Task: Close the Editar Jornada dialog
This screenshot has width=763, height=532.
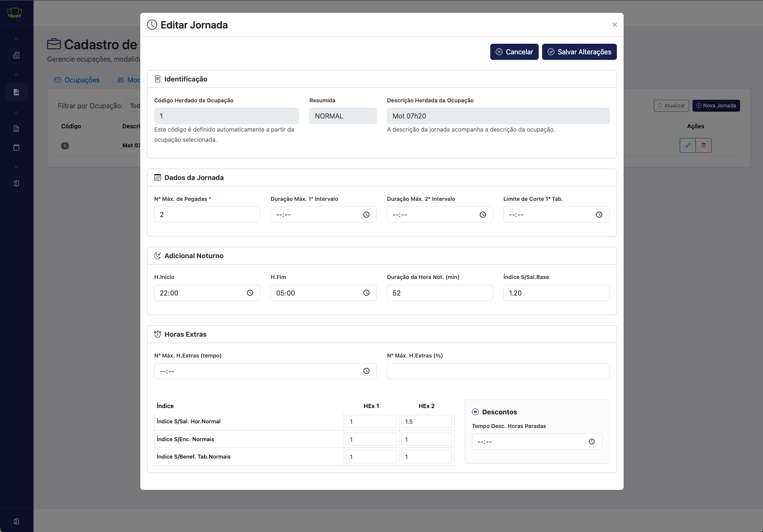Action: tap(614, 25)
